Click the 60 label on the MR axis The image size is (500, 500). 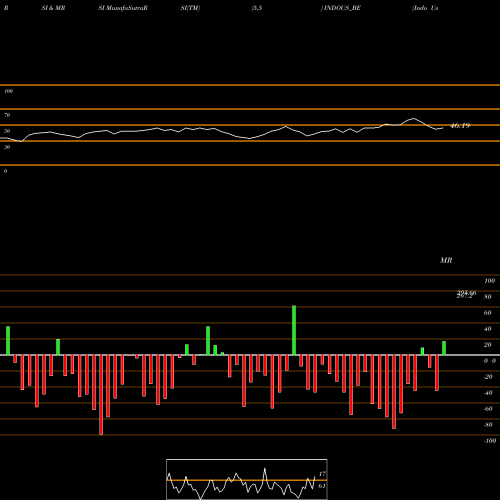pyautogui.click(x=488, y=313)
